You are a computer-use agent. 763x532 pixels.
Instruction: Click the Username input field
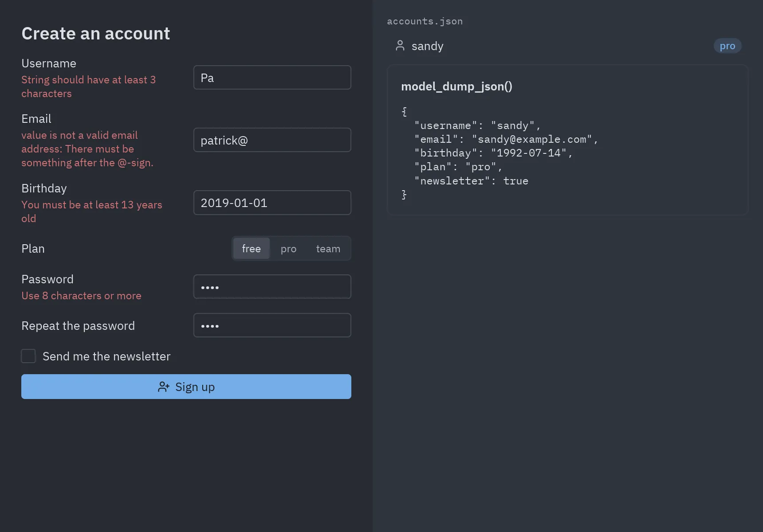coord(272,78)
